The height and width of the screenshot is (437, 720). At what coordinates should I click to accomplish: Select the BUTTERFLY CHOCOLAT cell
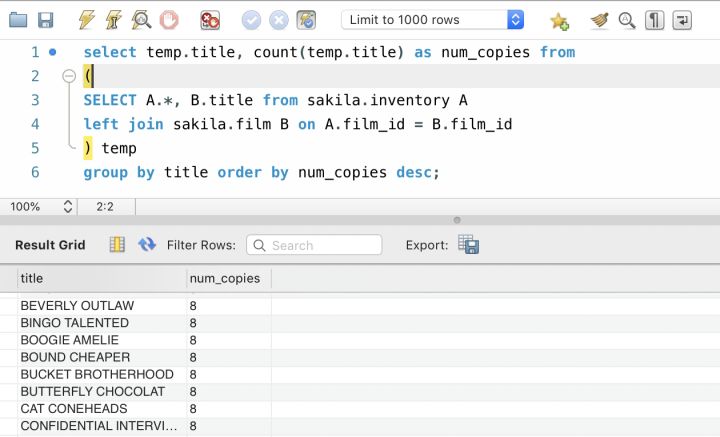pos(102,392)
